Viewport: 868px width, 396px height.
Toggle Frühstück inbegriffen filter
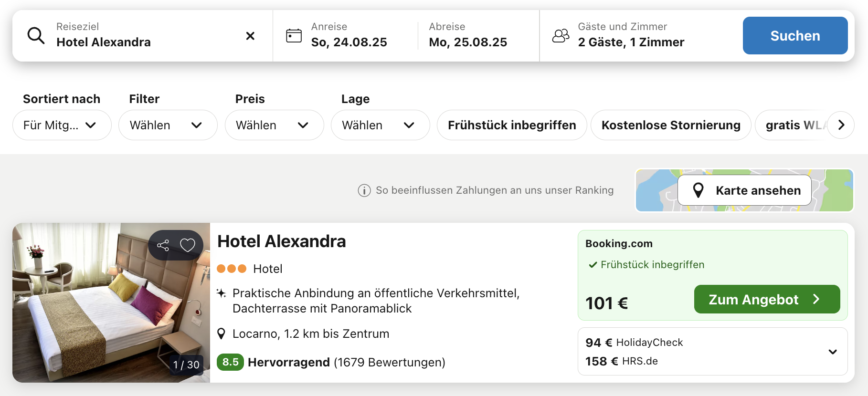[x=511, y=125]
